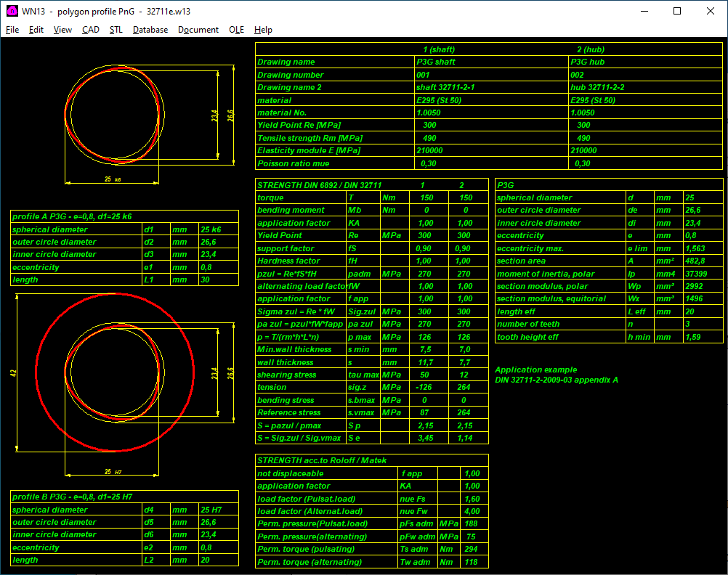This screenshot has height=575, width=728.
Task: Open the Database menu
Action: (x=150, y=30)
